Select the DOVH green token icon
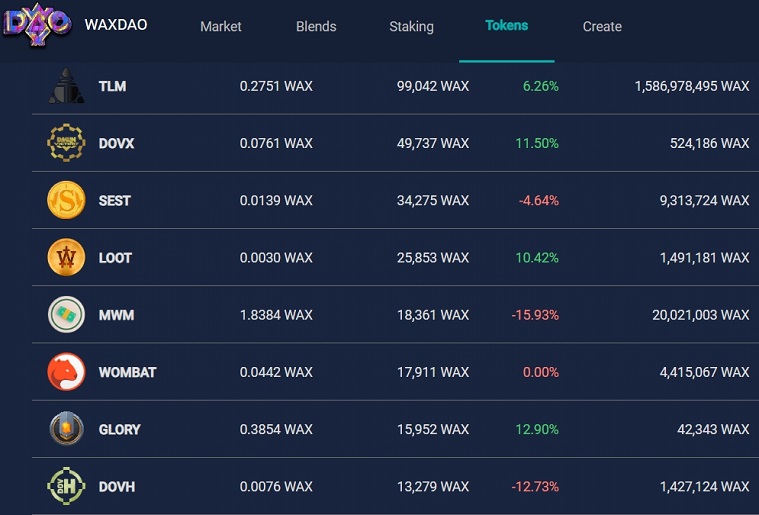 coord(66,486)
